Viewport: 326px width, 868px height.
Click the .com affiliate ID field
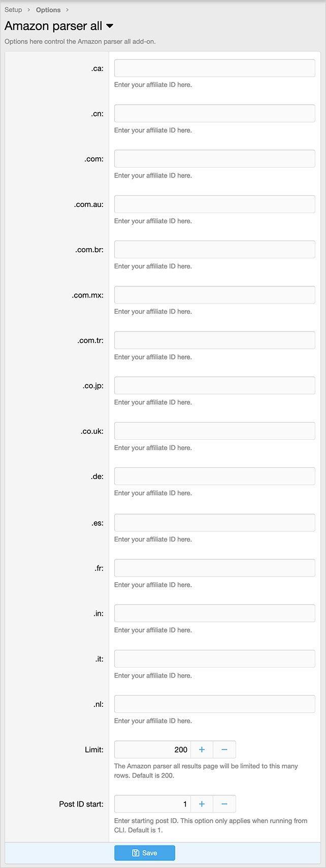coord(214,159)
